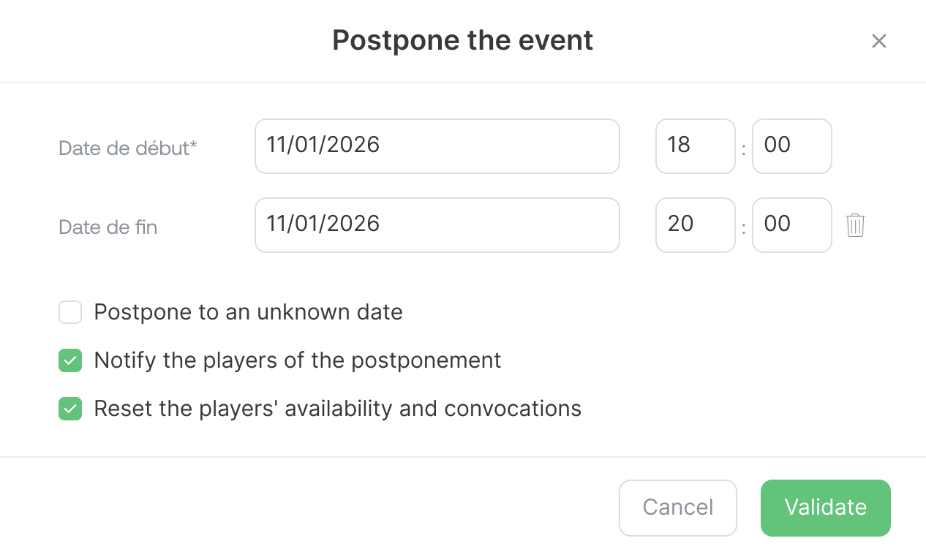Click the "Postpone to an unknown date" label text
The height and width of the screenshot is (560, 926).
coord(248,313)
